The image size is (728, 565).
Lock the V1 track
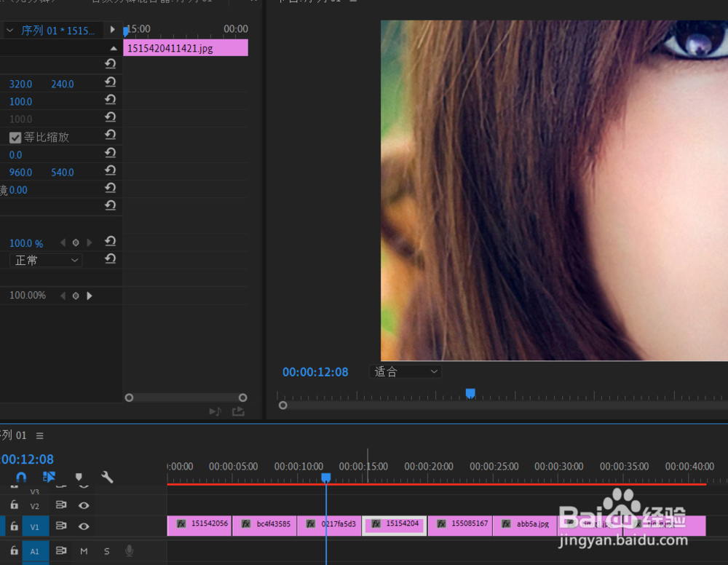[x=15, y=526]
